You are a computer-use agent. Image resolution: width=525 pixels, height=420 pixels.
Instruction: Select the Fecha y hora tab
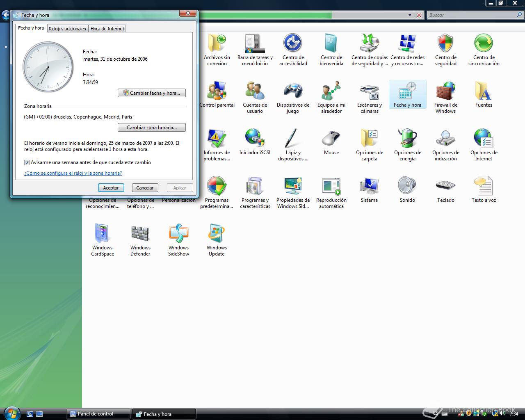coord(31,28)
